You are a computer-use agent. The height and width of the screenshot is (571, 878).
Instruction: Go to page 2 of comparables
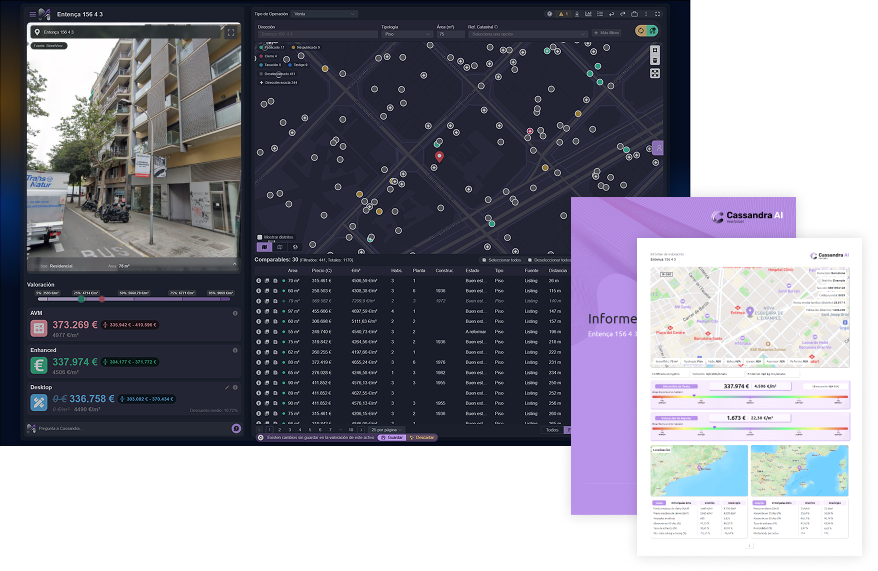[x=282, y=429]
